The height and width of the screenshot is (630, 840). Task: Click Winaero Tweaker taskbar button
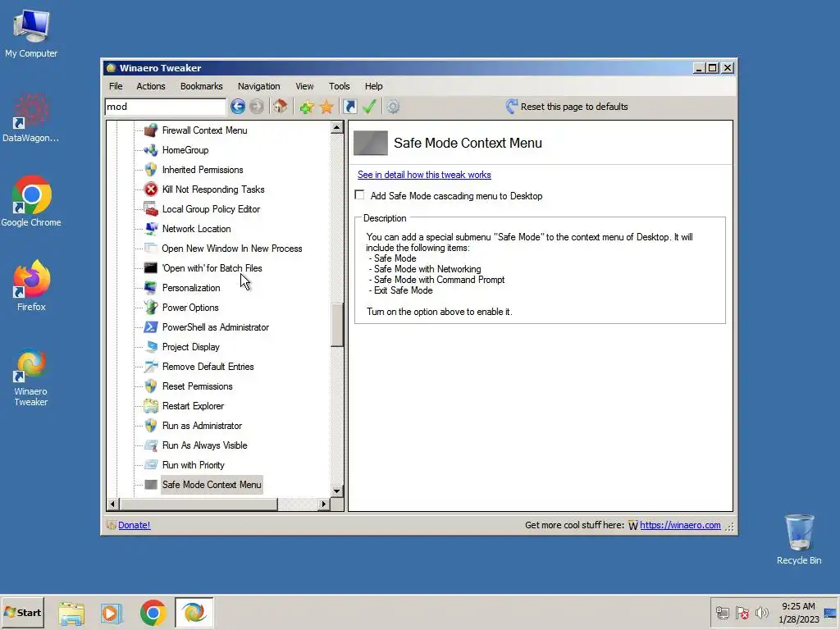pos(194,612)
